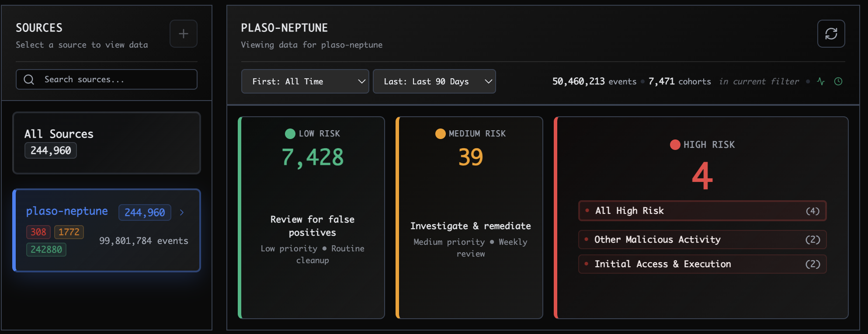This screenshot has width=868, height=334.
Task: Click the add source plus icon
Action: coord(184,34)
